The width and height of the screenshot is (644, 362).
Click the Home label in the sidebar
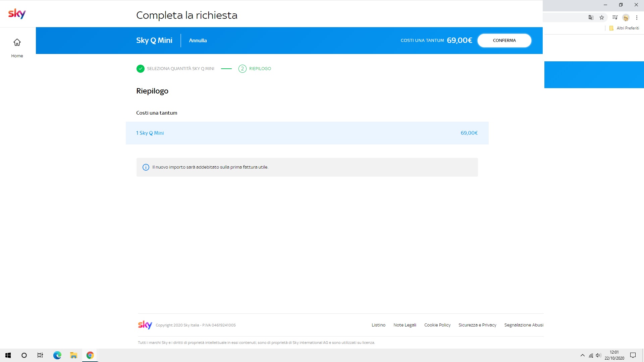[x=17, y=56]
